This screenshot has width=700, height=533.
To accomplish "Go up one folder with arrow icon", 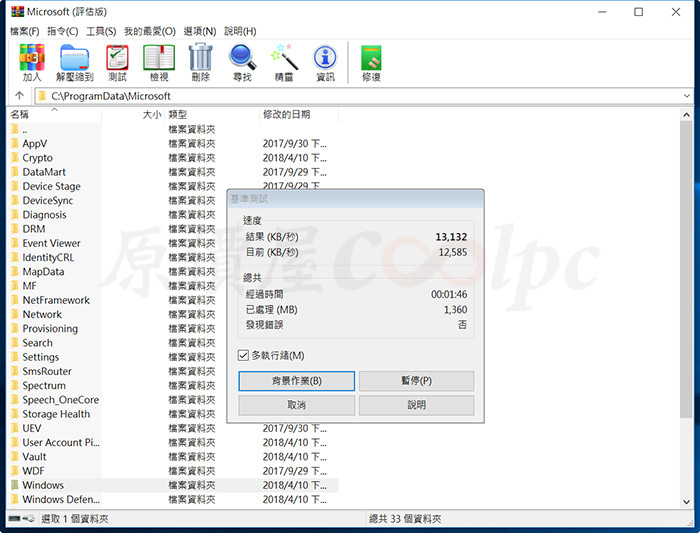I will coord(19,96).
